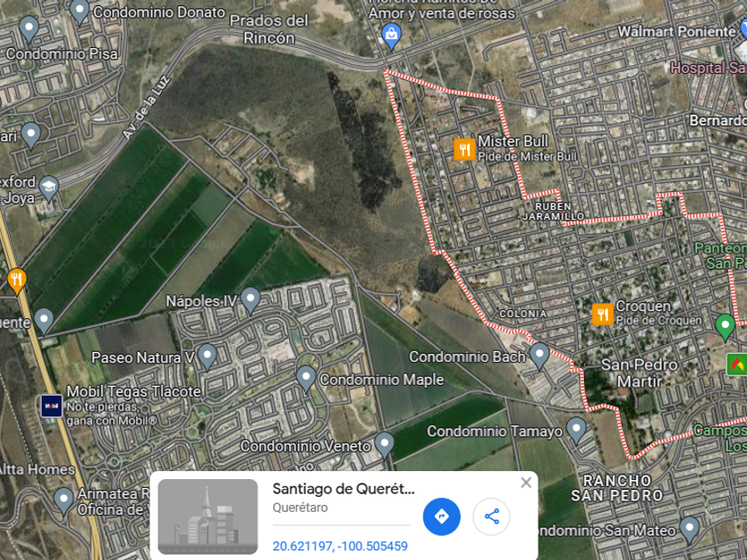Close the Santiago de Querétaro info card
The width and height of the screenshot is (747, 560).
(526, 483)
